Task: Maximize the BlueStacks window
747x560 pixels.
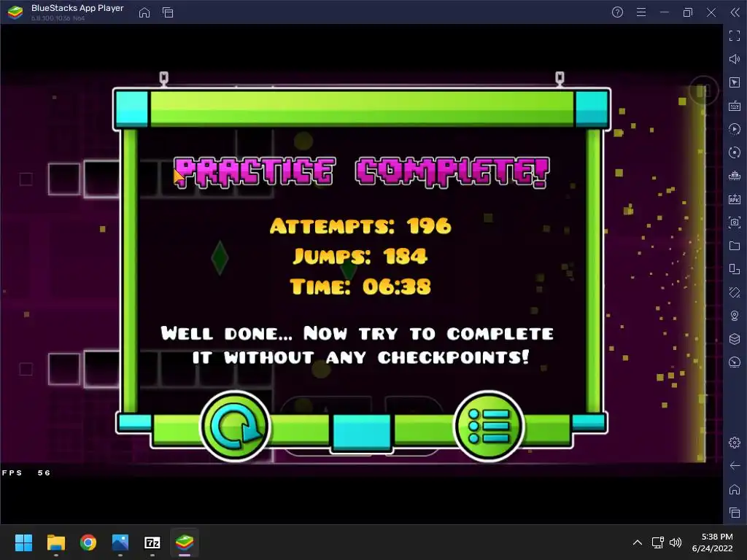Action: point(688,12)
